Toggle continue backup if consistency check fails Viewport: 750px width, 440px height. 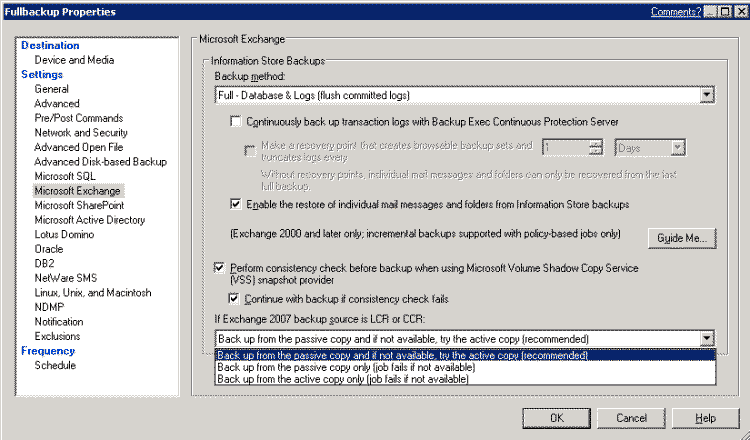click(x=234, y=299)
